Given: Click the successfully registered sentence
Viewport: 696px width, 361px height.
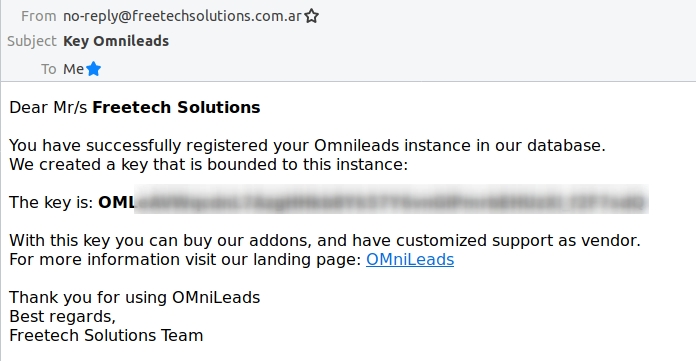Looking at the screenshot, I should pos(307,146).
